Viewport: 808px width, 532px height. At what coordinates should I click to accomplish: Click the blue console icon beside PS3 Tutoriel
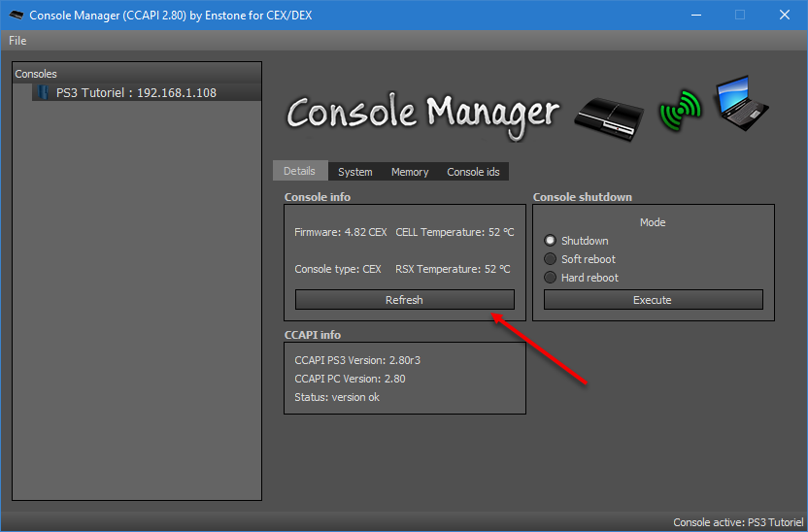(x=43, y=92)
